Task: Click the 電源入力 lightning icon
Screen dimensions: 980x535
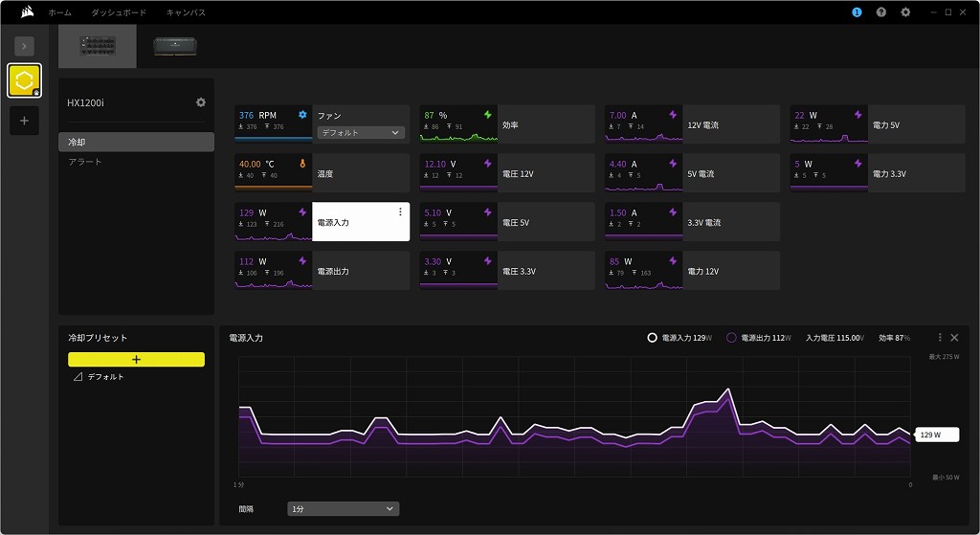Action: 302,212
